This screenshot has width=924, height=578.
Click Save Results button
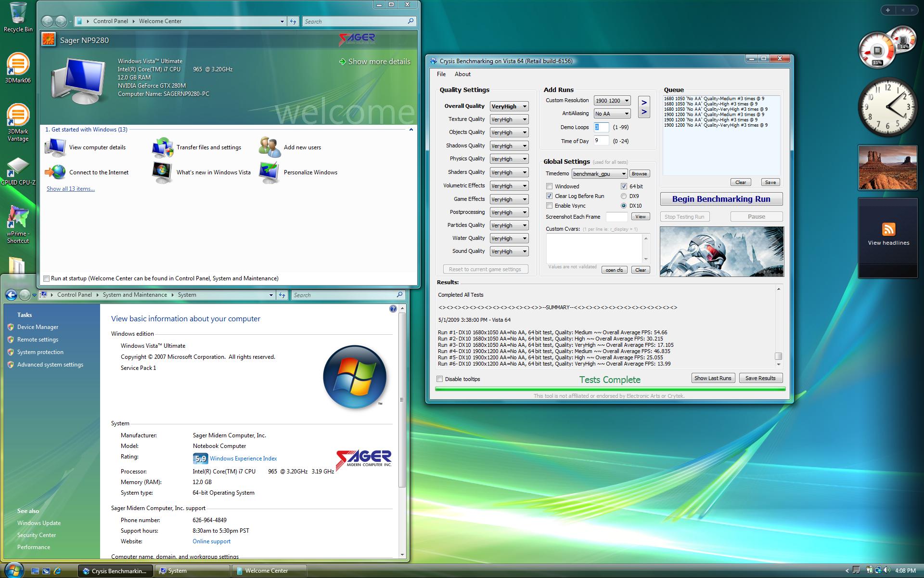760,378
